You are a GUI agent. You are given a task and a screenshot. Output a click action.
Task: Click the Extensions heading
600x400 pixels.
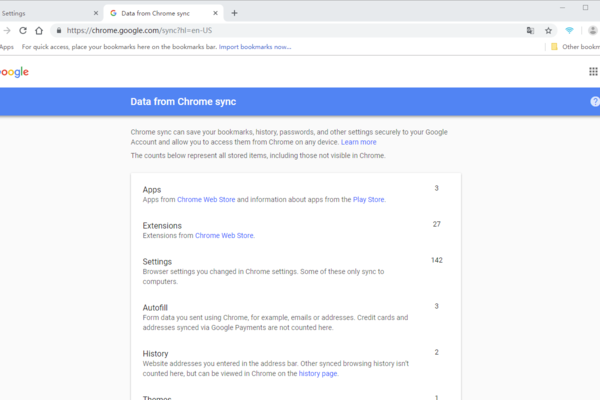tap(162, 225)
